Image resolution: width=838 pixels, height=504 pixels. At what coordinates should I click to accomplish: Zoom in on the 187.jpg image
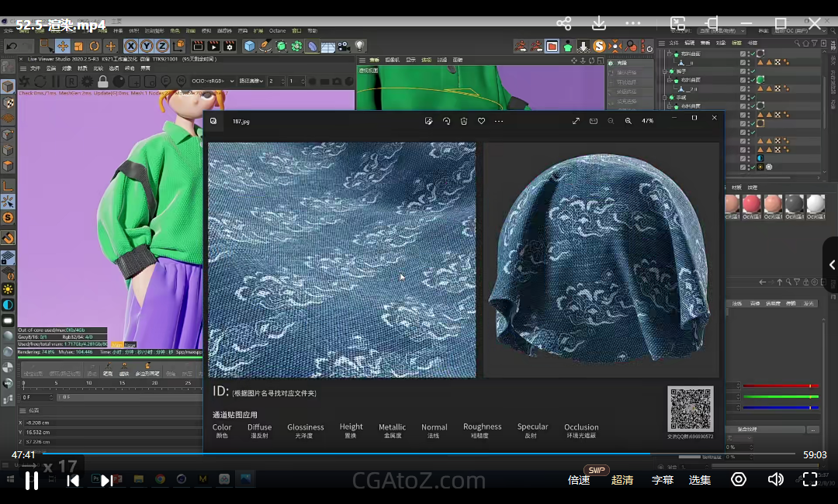(x=628, y=121)
